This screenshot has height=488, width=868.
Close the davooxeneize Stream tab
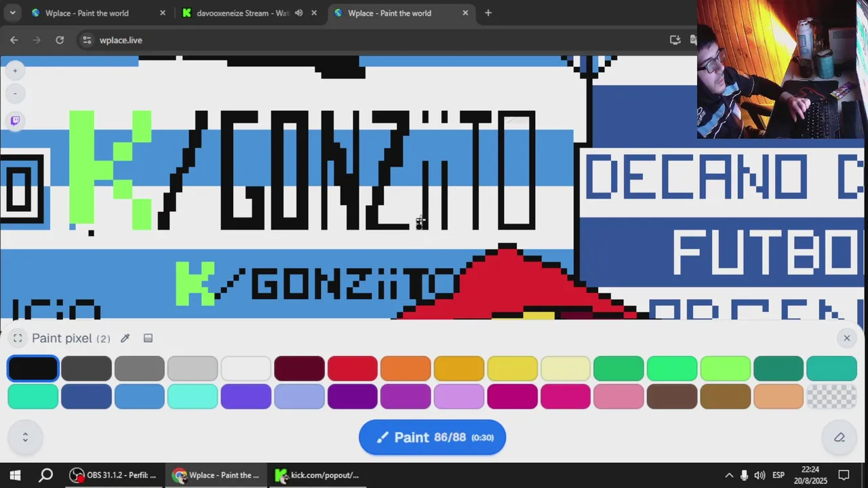314,13
